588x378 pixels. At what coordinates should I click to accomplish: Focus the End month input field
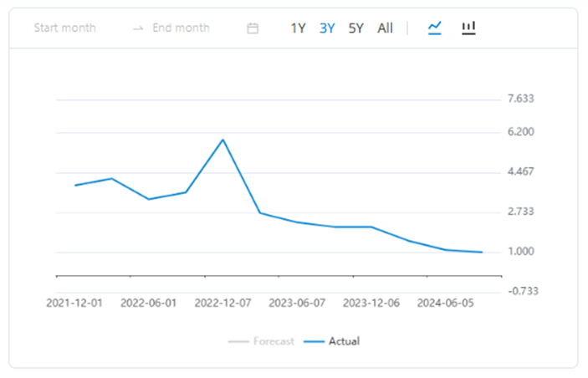[181, 28]
